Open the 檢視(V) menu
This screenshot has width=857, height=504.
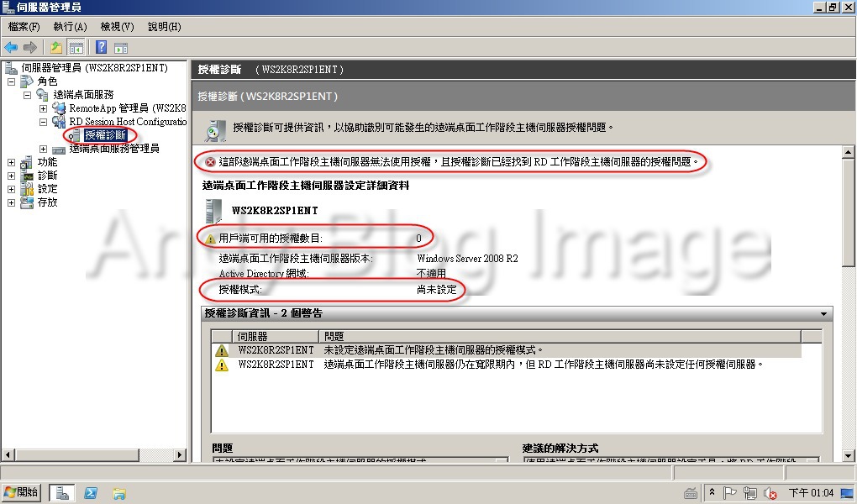(117, 27)
